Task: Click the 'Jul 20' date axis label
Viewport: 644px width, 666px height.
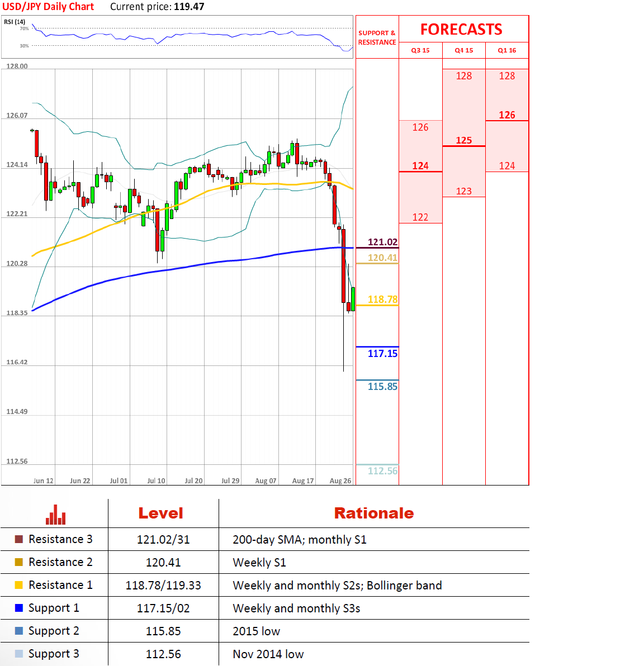Action: coord(193,481)
